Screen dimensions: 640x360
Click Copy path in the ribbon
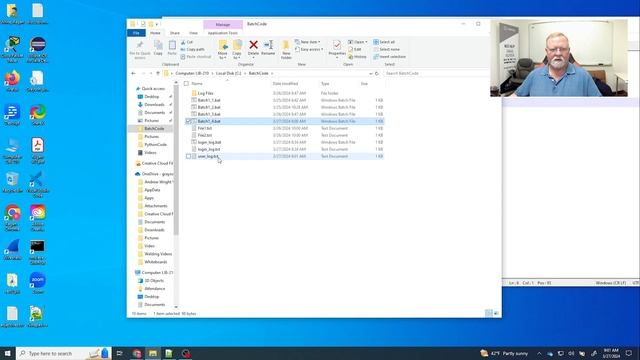[193, 49]
